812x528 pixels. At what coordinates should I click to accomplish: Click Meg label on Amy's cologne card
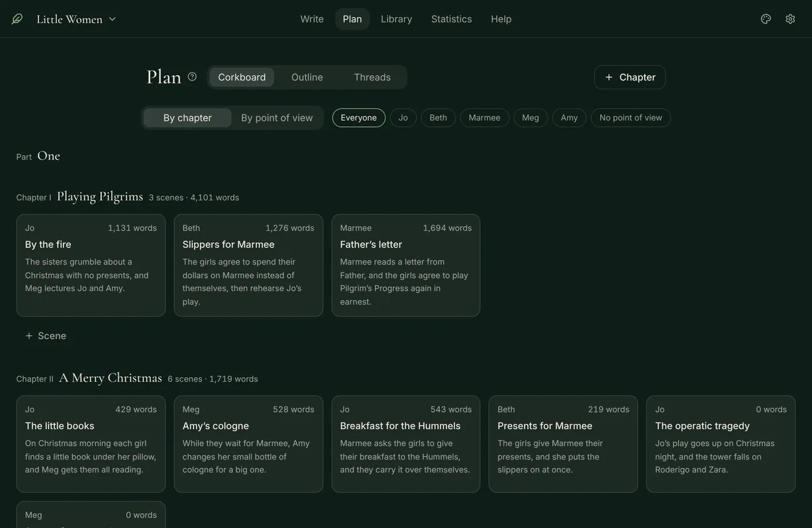coord(191,410)
